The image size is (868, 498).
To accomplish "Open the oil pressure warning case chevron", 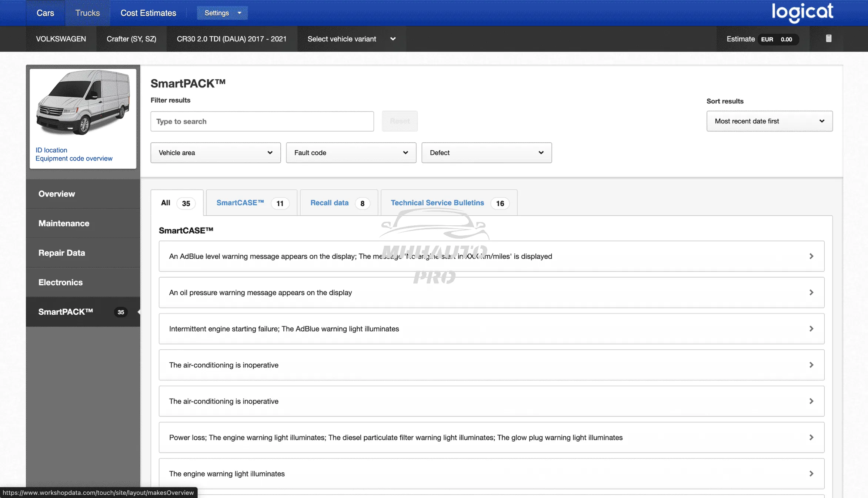I will click(x=811, y=293).
